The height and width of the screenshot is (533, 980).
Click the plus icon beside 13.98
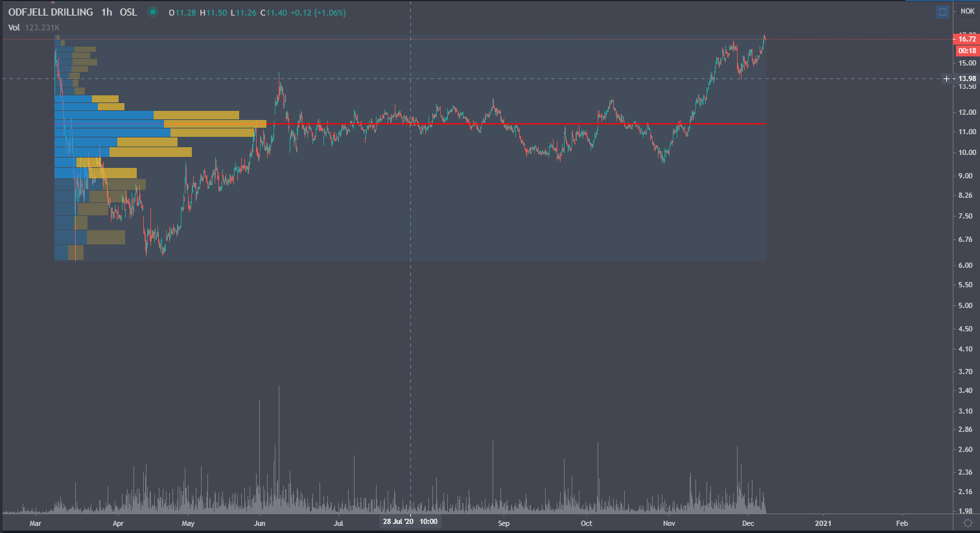coord(946,78)
